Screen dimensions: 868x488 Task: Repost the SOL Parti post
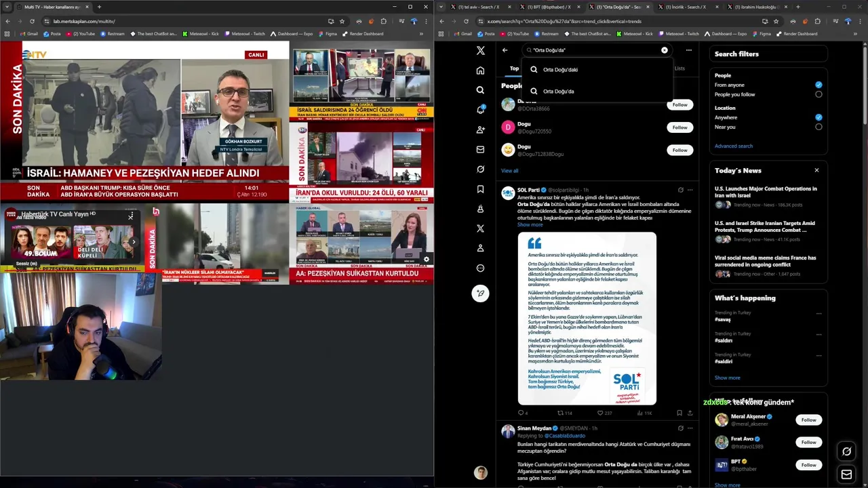pos(564,413)
